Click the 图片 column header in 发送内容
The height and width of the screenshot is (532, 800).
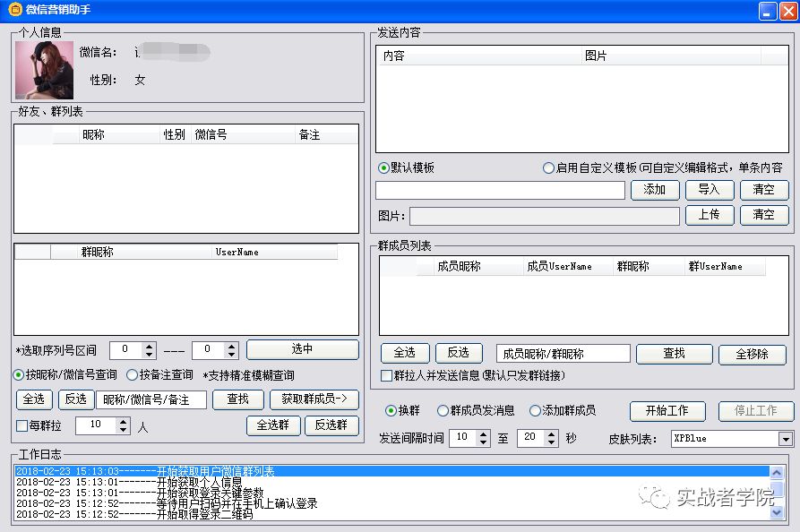tap(671, 56)
